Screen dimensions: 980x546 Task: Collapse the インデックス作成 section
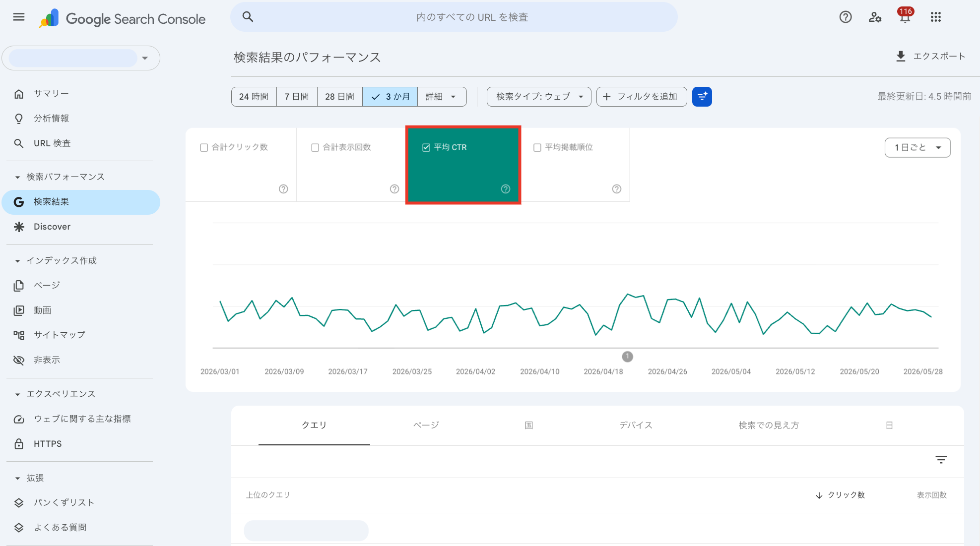pos(17,261)
